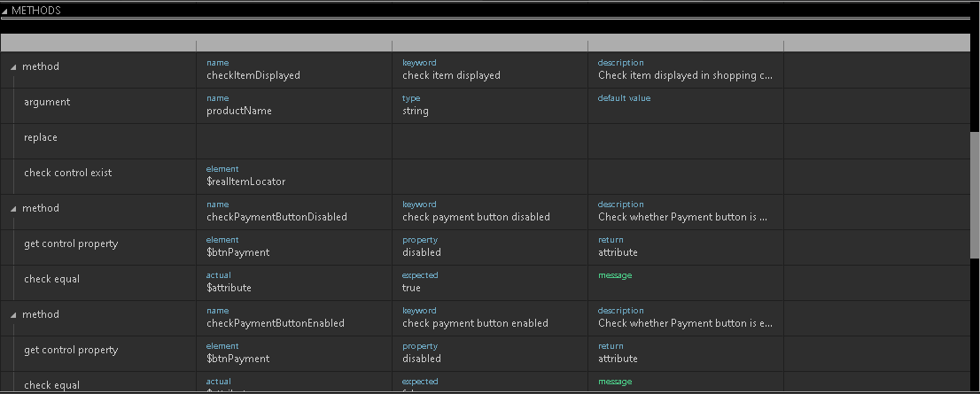This screenshot has height=394, width=980.
Task: Edit keyword field 'check item displayed'
Action: tap(452, 75)
